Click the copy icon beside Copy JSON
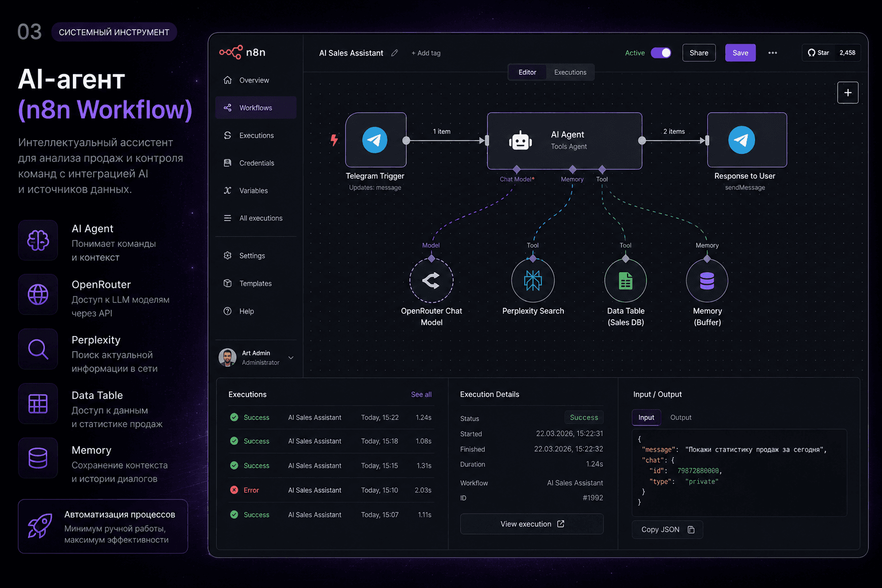Screen dimensions: 882x588 (x=691, y=529)
